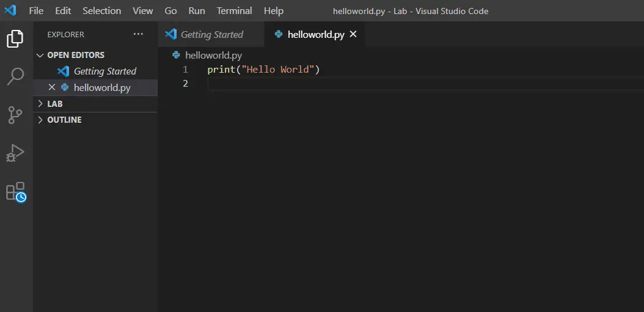Select the helloworld.py editor tab

coord(315,34)
